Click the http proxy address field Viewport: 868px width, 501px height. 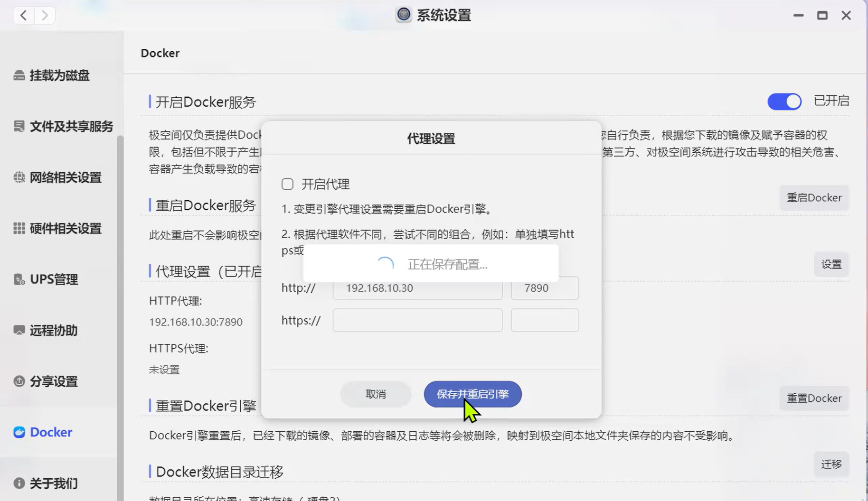click(x=417, y=288)
